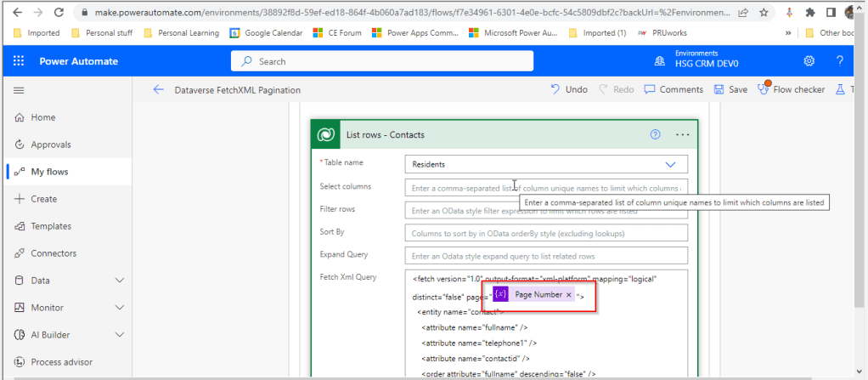Click the help question mark in header

(839, 61)
